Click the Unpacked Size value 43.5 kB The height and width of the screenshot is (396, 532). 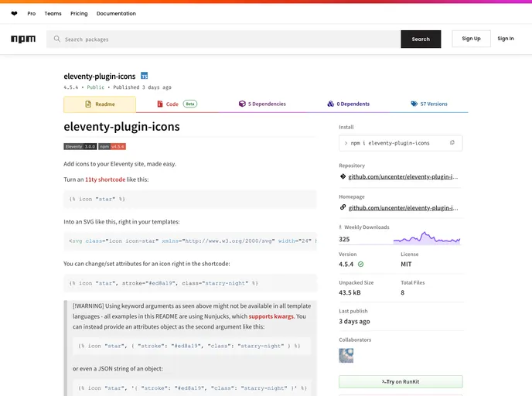click(x=350, y=292)
